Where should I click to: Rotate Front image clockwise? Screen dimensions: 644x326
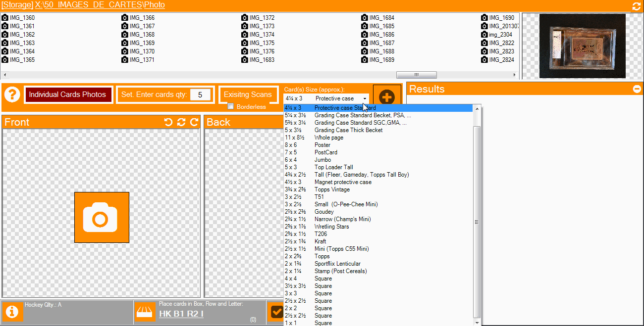(x=194, y=122)
